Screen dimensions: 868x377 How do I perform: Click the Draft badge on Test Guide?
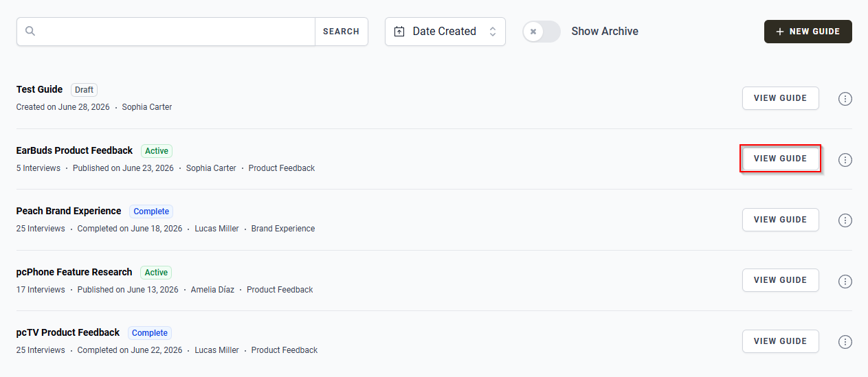pyautogui.click(x=85, y=90)
